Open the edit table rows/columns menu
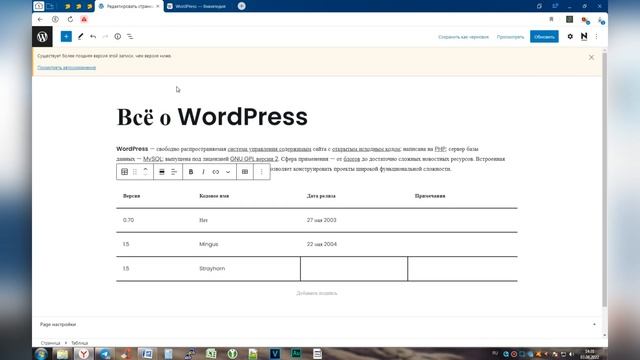640x360 pixels. pos(245,172)
